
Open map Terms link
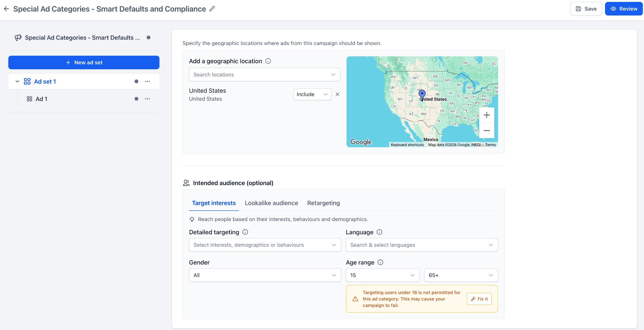pyautogui.click(x=490, y=145)
